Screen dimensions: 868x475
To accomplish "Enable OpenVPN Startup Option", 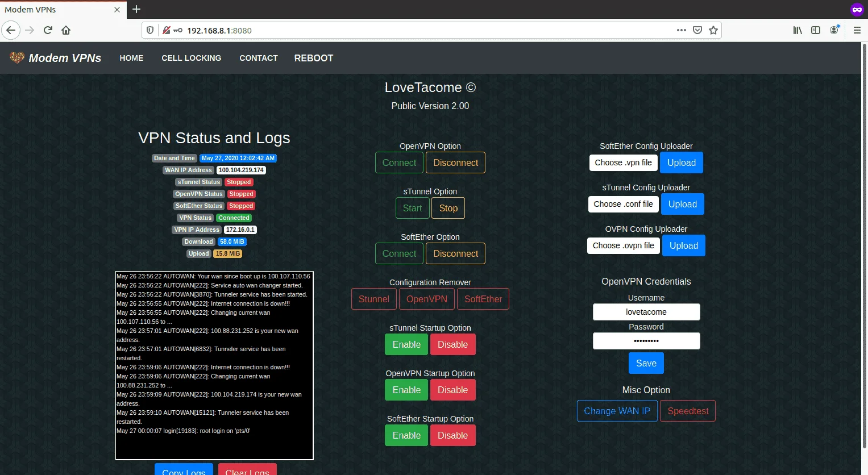I will pos(406,390).
